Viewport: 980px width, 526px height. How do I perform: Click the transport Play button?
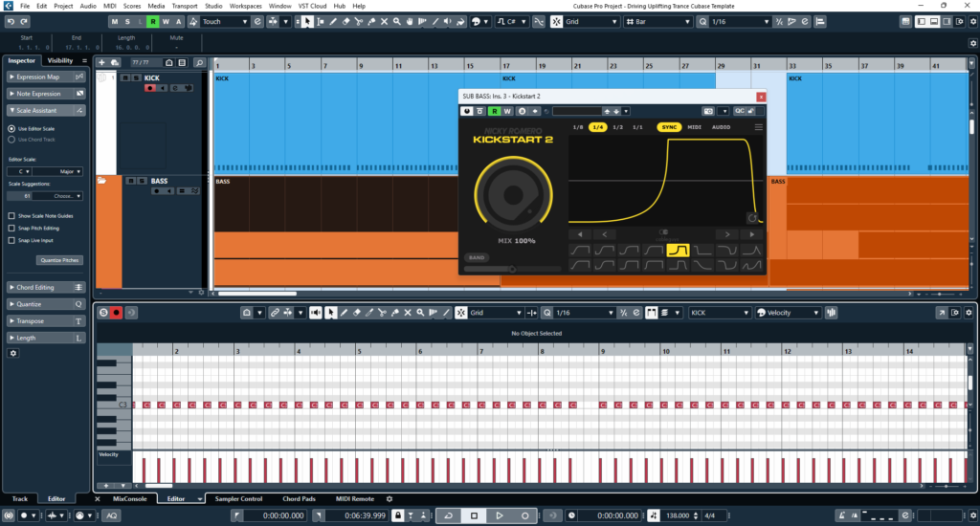tap(500, 515)
